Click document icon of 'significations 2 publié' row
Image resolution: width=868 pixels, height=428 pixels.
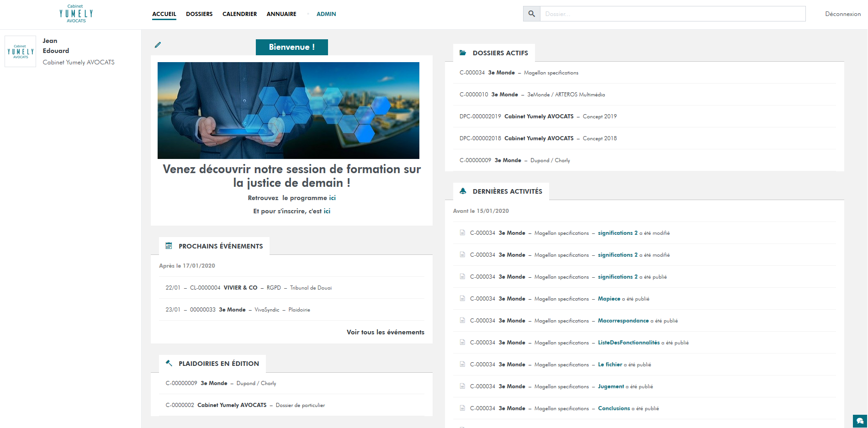462,277
